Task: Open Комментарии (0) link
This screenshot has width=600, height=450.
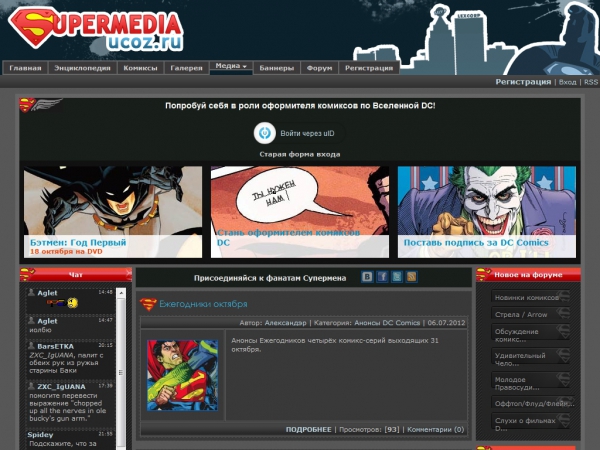Action: [435, 429]
